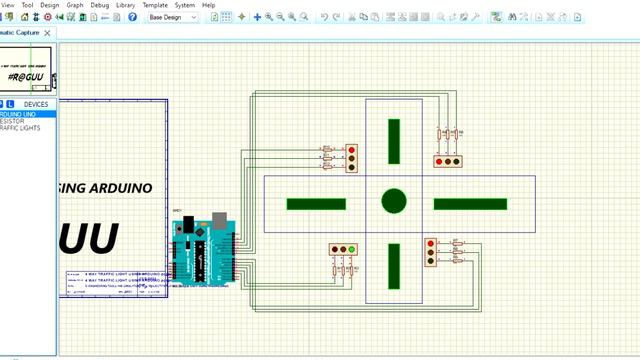Viewport: 640px width, 360px height.
Task: Open the Help menu
Action: point(209,5)
